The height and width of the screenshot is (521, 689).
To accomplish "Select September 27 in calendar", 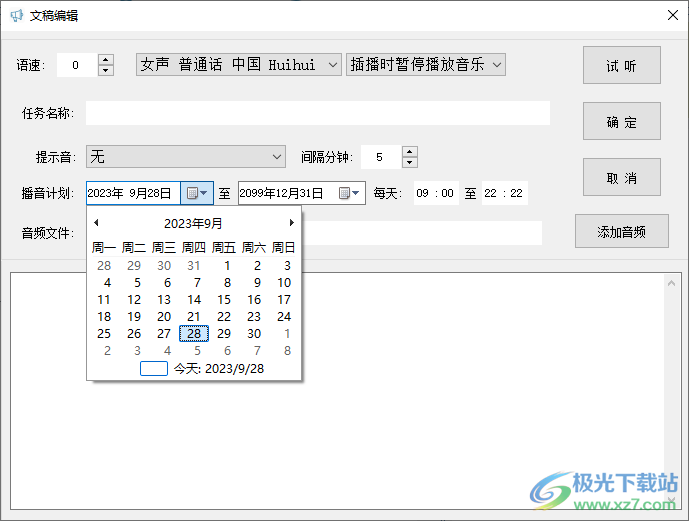I will (164, 333).
